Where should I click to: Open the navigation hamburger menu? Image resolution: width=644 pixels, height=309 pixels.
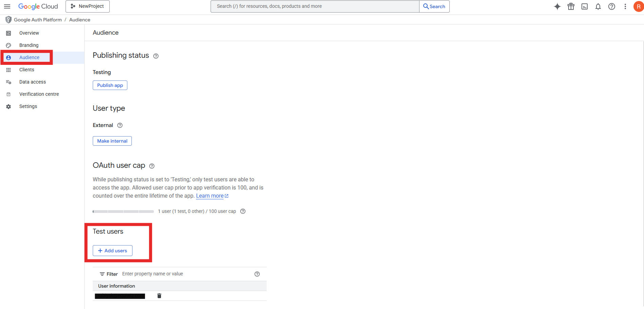(7, 6)
